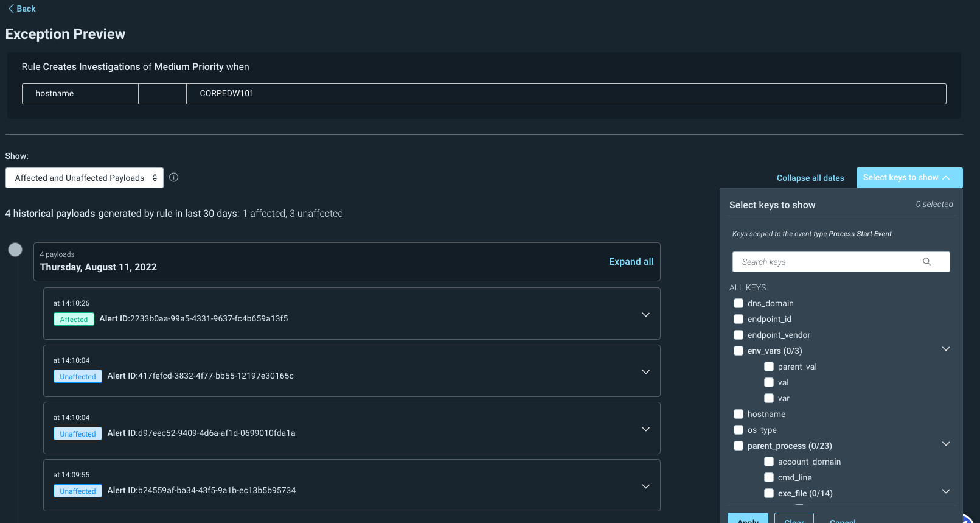Screen dimensions: 980x523
Task: Go Back to the previous page
Action: (22, 9)
